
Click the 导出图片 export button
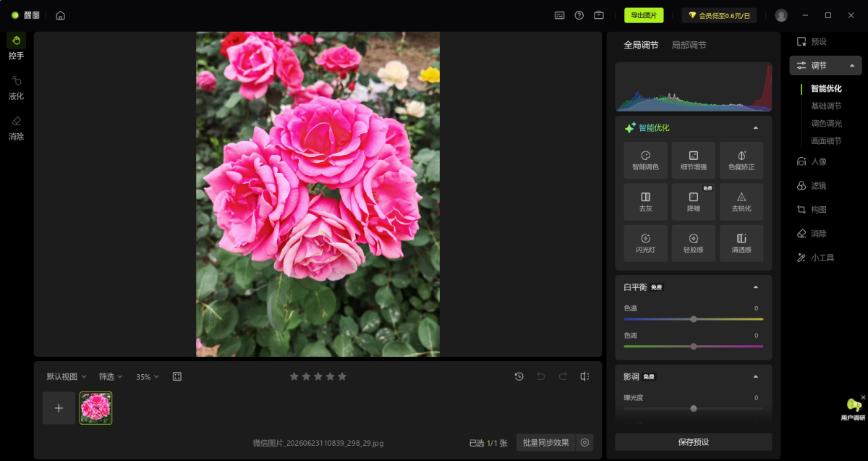click(x=644, y=15)
